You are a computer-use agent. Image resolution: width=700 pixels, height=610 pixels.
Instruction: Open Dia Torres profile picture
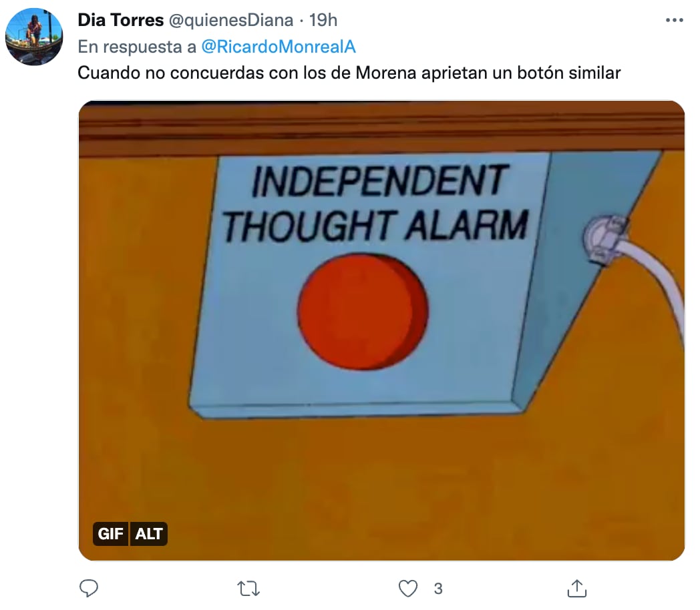[34, 37]
